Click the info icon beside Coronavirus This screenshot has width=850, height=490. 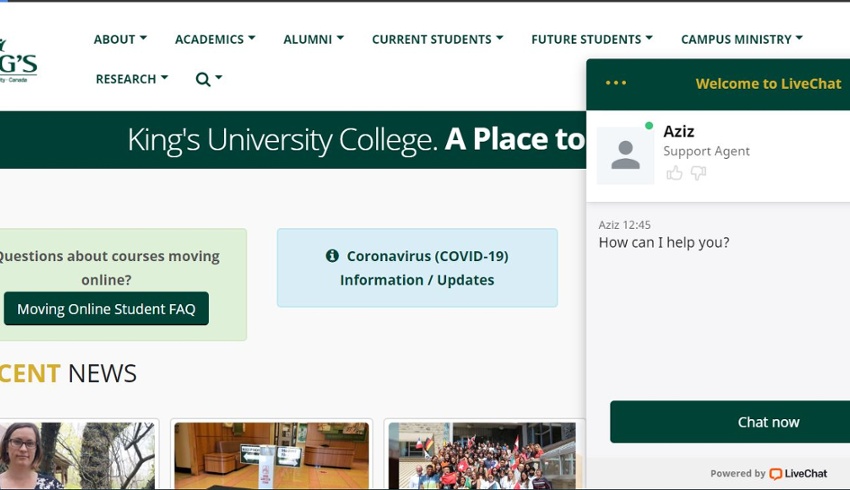(x=332, y=256)
